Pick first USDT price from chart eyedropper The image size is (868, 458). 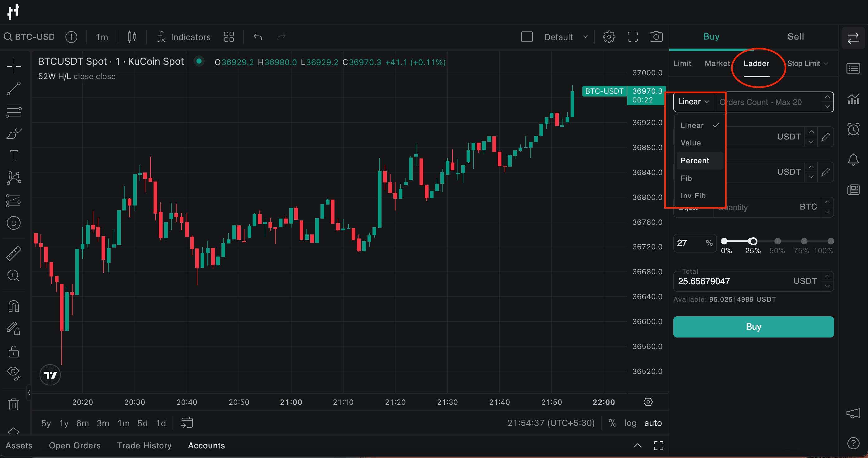[826, 137]
